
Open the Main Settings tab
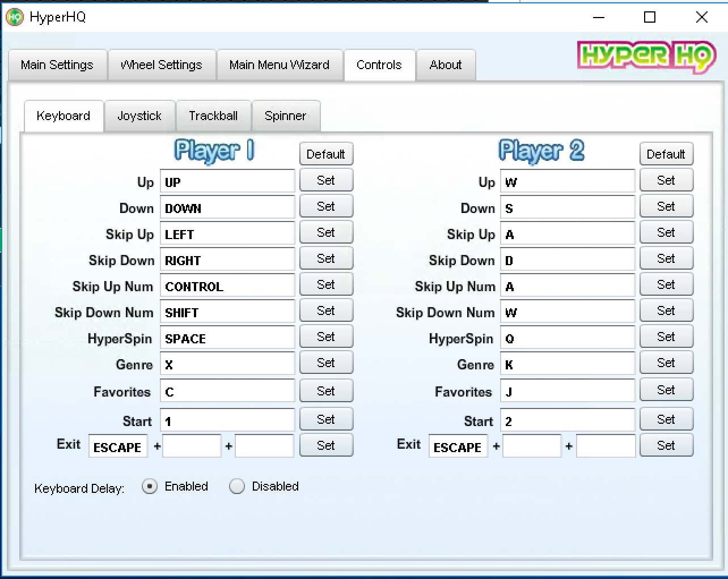pos(57,65)
